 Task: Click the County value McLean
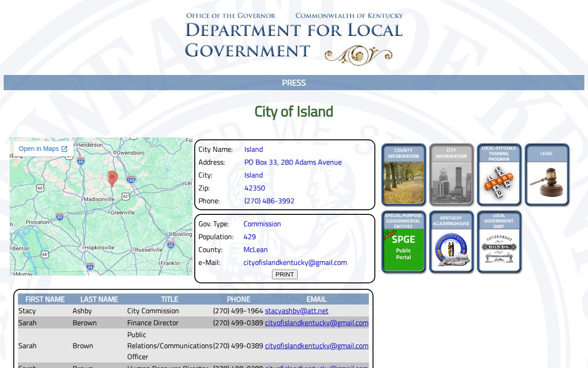tap(255, 250)
